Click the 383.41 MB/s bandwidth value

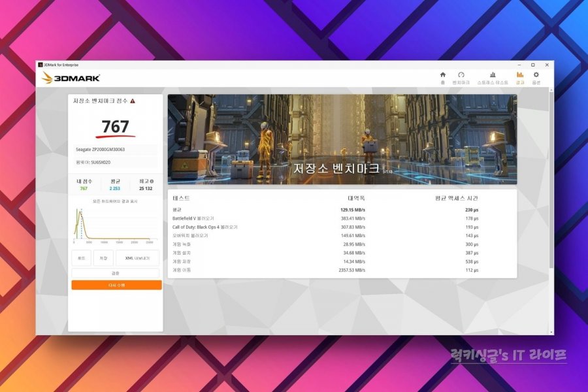pyautogui.click(x=353, y=218)
